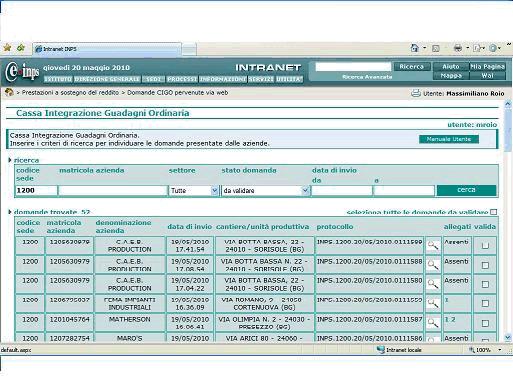Click the 'protocollo' column header
This screenshot has height=384, width=513.
point(335,226)
